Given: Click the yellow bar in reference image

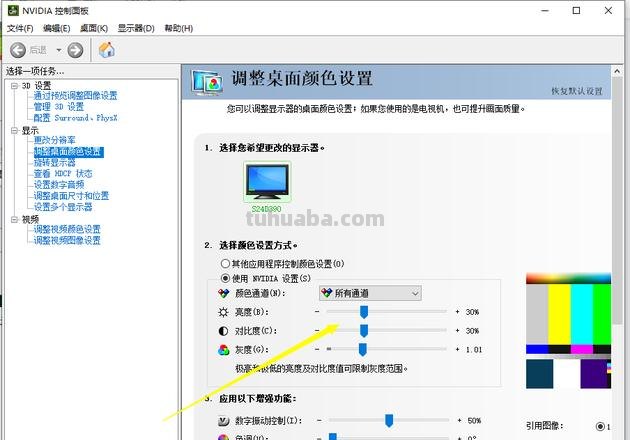Looking at the screenshot, I should pos(559,314).
